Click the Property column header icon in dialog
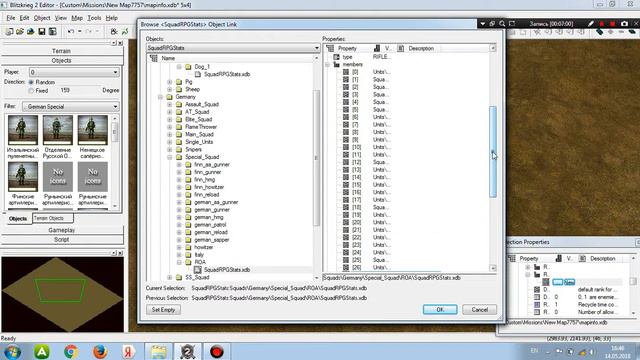 tap(330, 48)
